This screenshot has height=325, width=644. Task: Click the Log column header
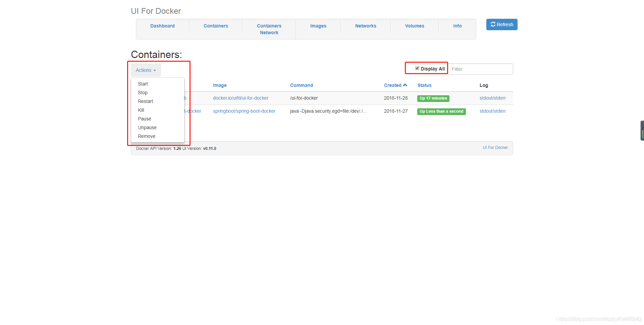[484, 85]
